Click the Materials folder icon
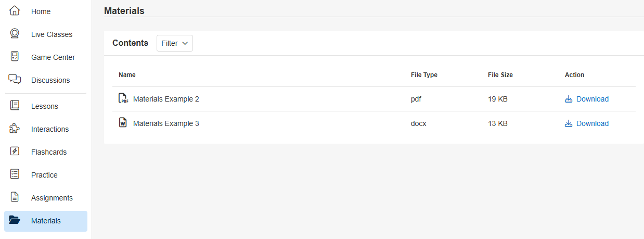 [x=15, y=220]
